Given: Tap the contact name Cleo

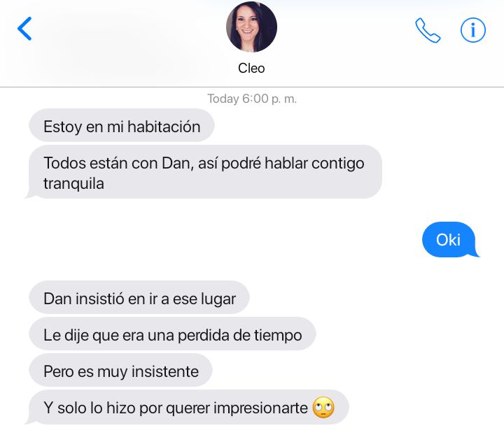Looking at the screenshot, I should pyautogui.click(x=251, y=68).
